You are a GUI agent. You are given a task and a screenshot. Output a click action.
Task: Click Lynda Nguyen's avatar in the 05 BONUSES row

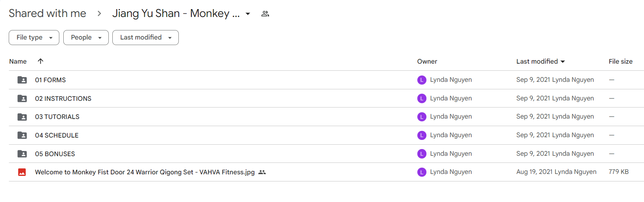(422, 154)
